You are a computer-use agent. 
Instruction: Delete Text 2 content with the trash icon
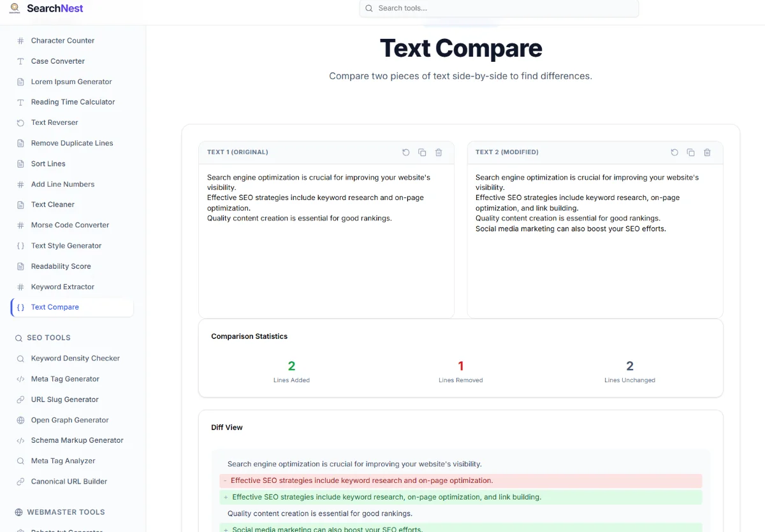707,152
